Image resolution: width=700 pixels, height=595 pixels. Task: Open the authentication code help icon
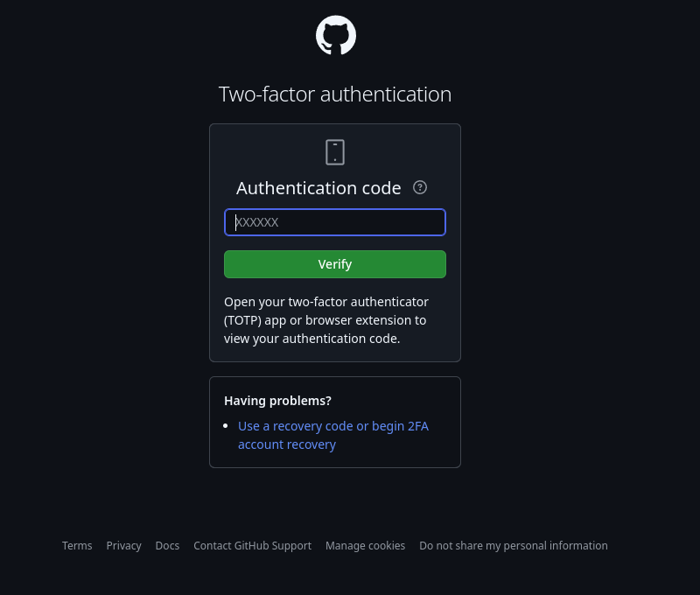click(x=420, y=187)
